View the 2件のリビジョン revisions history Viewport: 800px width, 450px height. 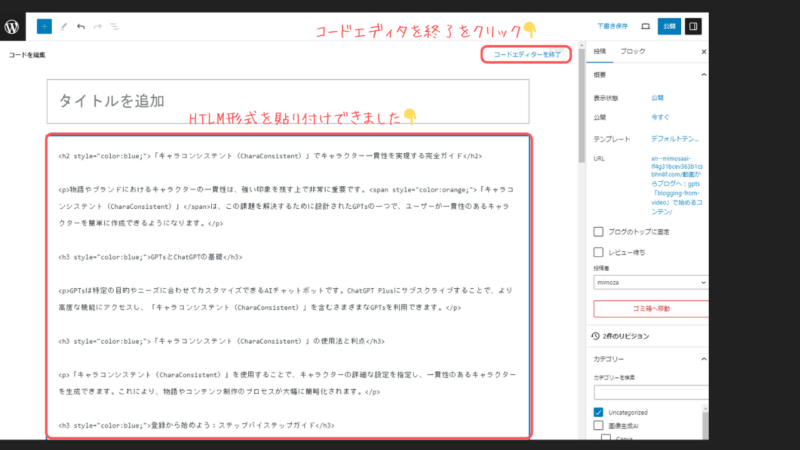click(x=620, y=336)
